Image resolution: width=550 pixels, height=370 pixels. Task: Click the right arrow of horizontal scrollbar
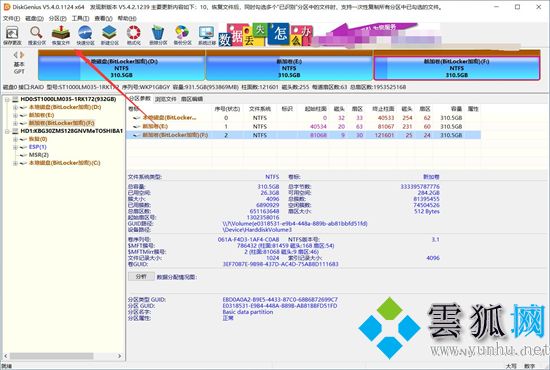click(120, 356)
